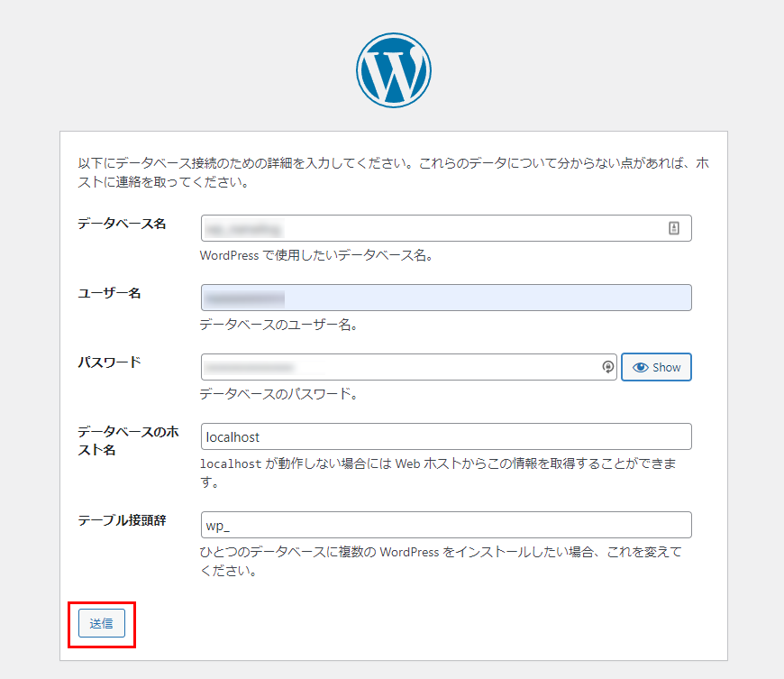The image size is (784, 679).
Task: Click the WordPress logo at the top
Action: click(x=393, y=70)
